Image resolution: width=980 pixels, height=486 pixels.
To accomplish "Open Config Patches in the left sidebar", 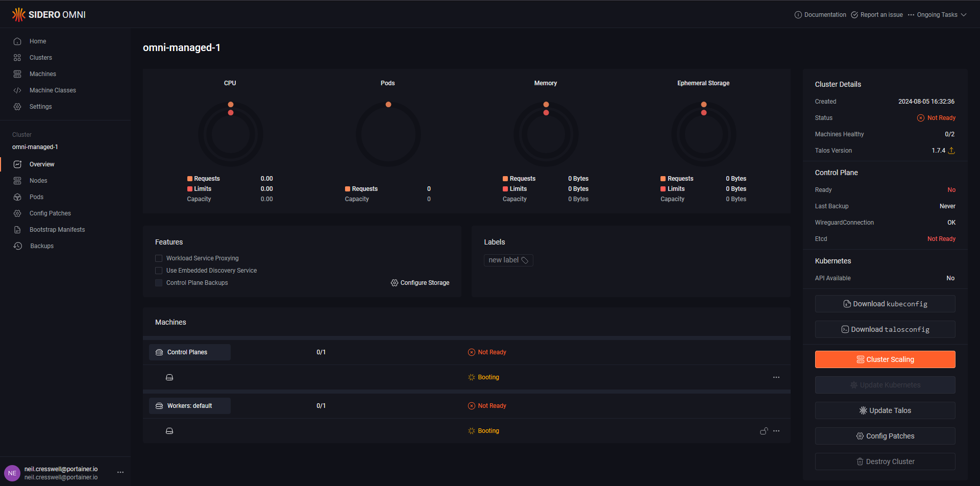I will [x=50, y=213].
